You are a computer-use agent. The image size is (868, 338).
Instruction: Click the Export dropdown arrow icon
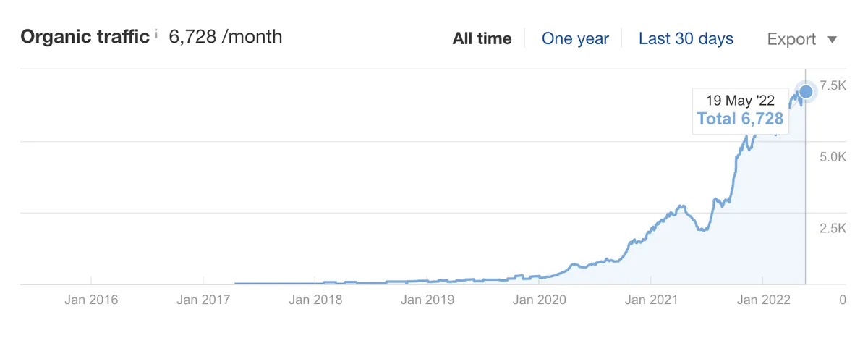832,40
